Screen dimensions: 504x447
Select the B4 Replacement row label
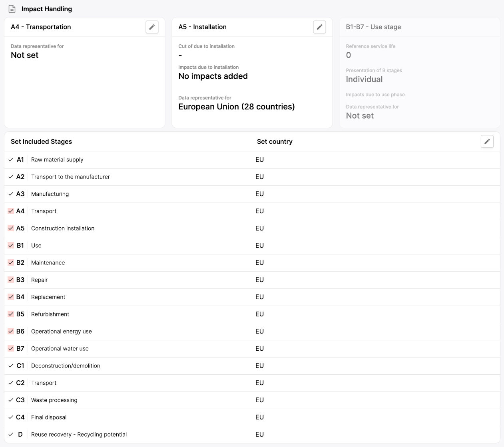tap(48, 297)
